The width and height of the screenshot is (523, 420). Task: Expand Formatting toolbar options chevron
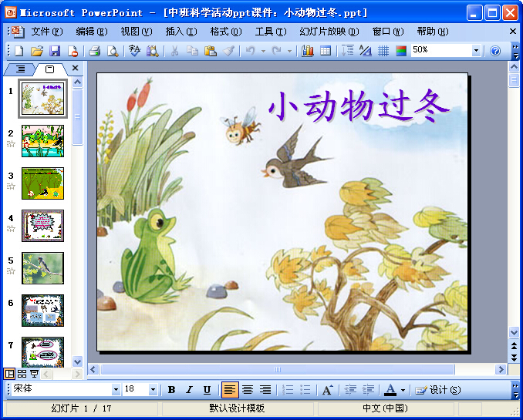click(515, 390)
